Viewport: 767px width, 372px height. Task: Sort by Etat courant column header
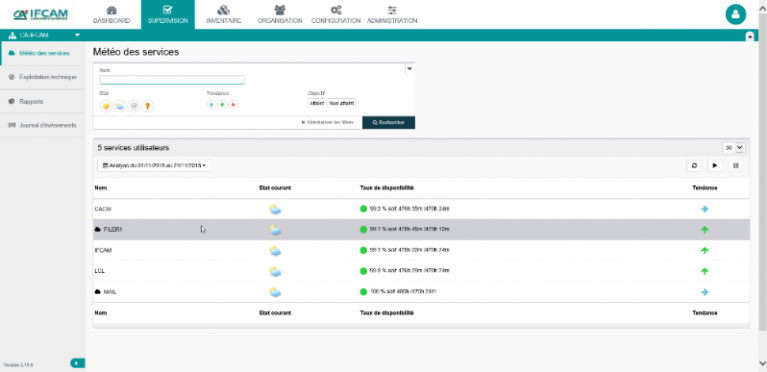point(275,188)
